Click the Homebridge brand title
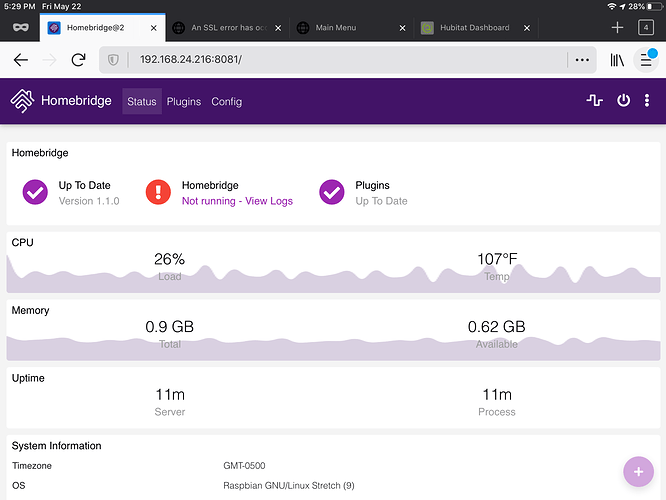The width and height of the screenshot is (666, 500). click(76, 101)
